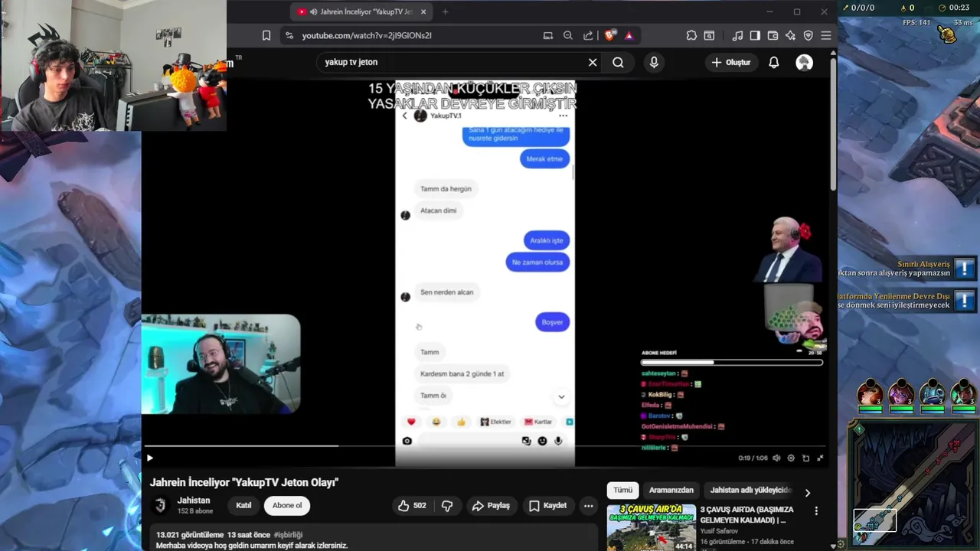Play the YouTube video
980x551 pixels.
tap(150, 458)
